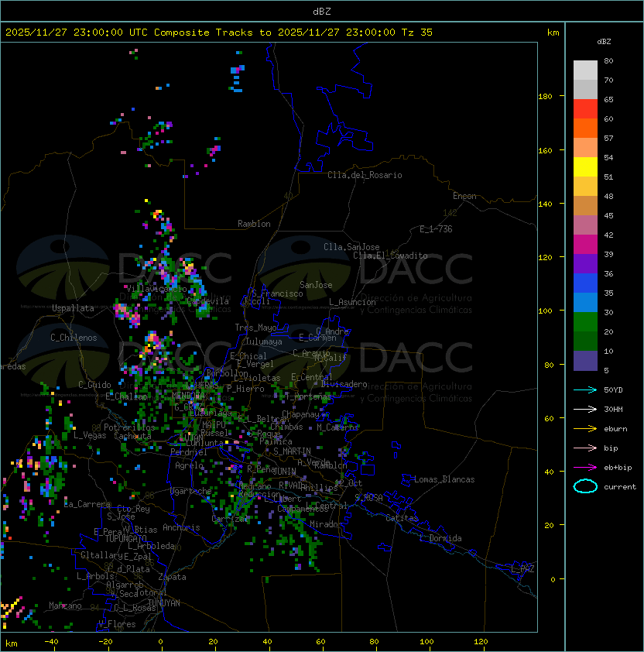Image resolution: width=644 pixels, height=652 pixels.
Task: Pick the dark orange swatch below 60 dBZ
Action: tap(585, 128)
